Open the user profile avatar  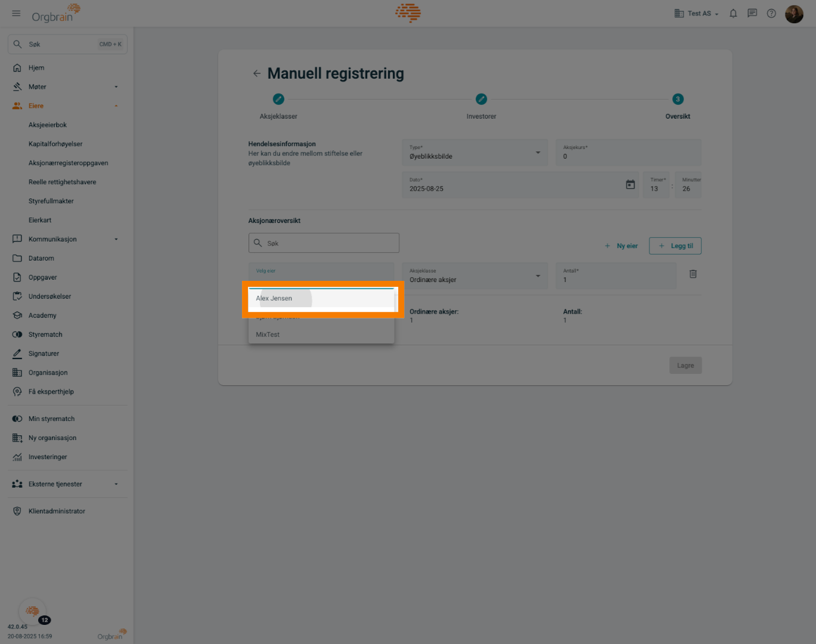coord(794,13)
